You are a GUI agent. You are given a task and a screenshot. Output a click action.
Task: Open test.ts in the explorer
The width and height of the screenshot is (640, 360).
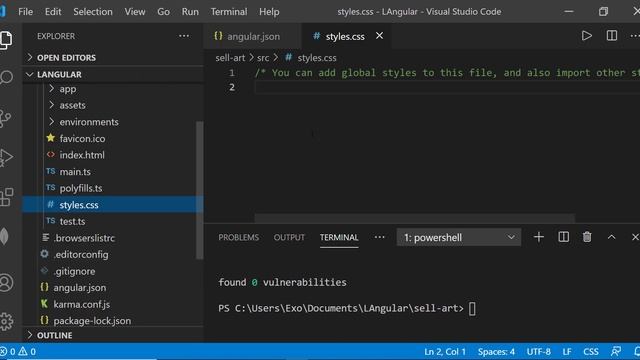[113, 221]
